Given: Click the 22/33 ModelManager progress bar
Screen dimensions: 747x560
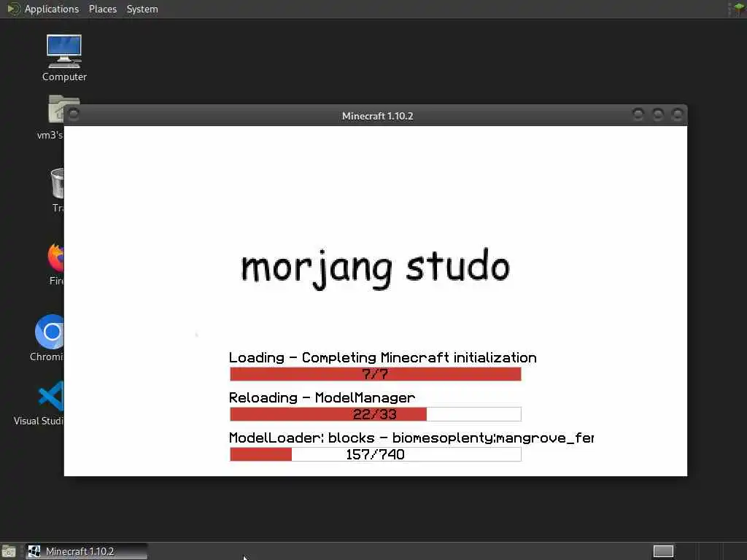Looking at the screenshot, I should [376, 414].
